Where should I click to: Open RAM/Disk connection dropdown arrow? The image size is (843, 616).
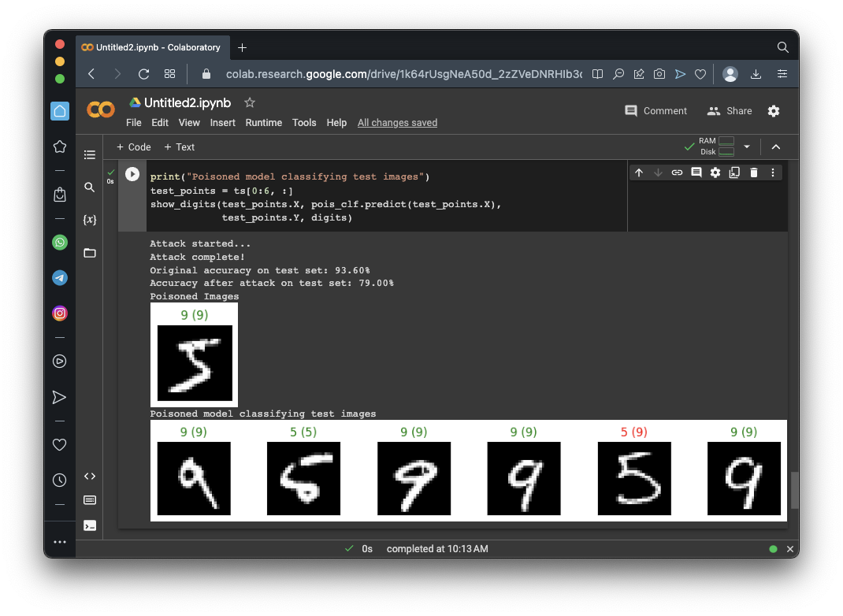[747, 147]
